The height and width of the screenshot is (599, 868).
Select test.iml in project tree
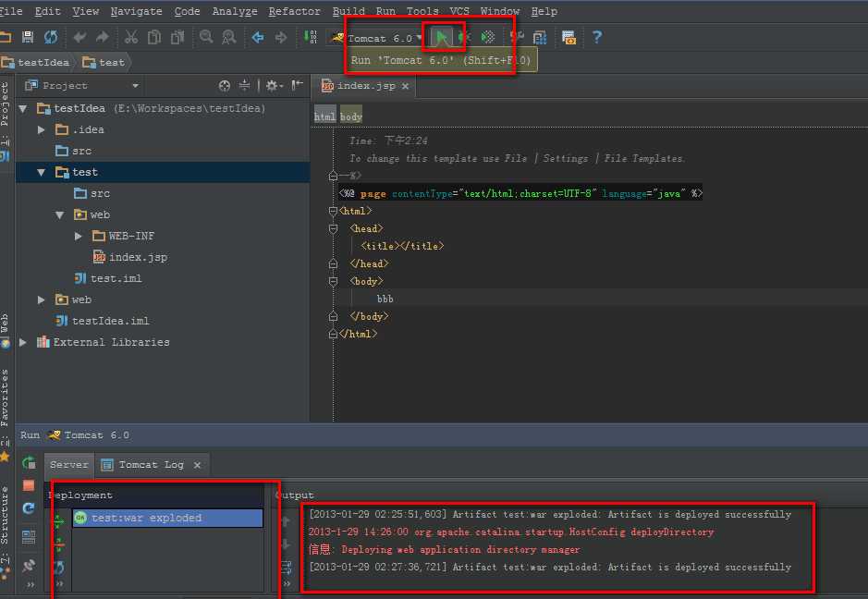pyautogui.click(x=108, y=278)
